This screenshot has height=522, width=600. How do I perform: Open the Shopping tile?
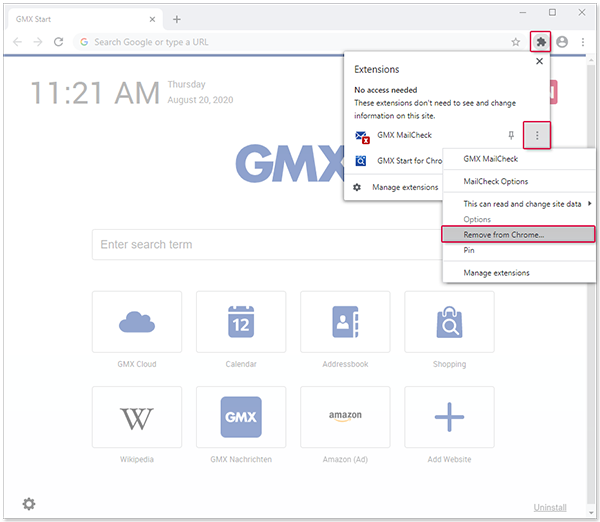tap(449, 322)
